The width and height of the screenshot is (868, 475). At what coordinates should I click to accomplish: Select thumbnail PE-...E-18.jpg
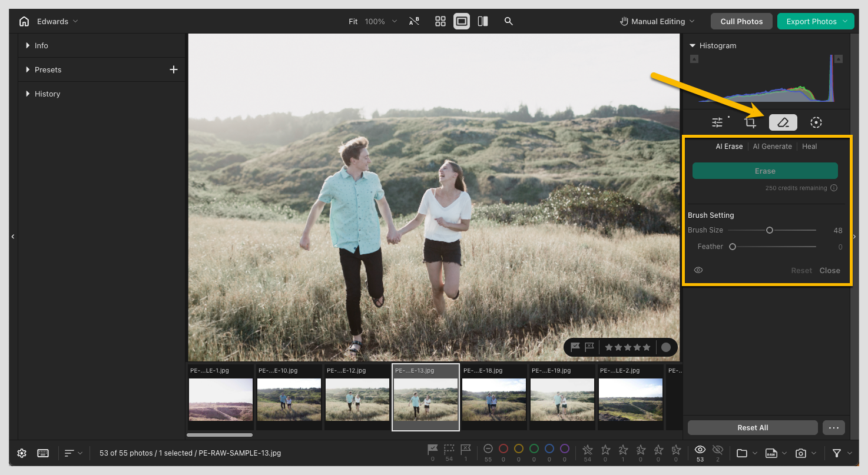click(x=494, y=398)
